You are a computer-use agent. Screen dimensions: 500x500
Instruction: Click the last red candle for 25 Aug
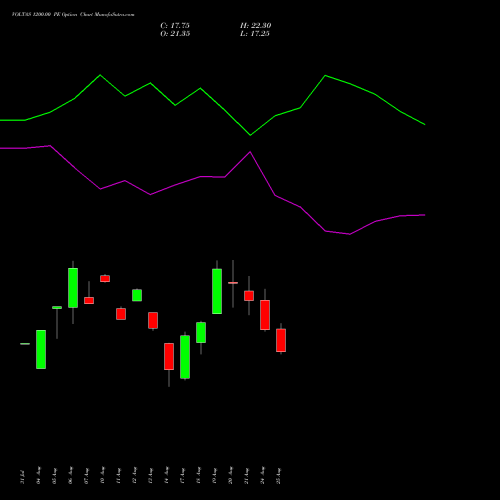click(x=281, y=340)
